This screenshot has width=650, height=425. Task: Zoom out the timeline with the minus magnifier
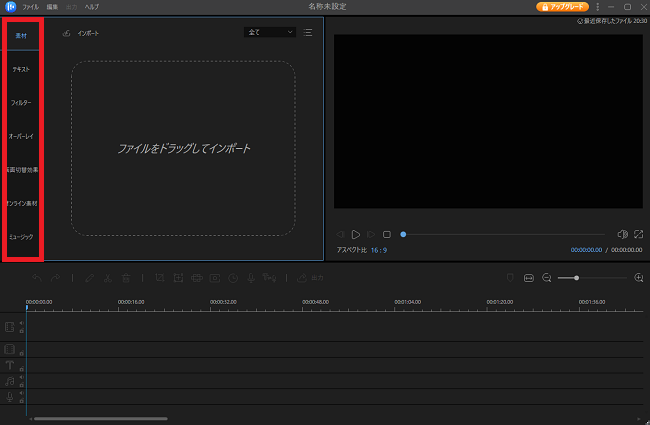point(547,278)
